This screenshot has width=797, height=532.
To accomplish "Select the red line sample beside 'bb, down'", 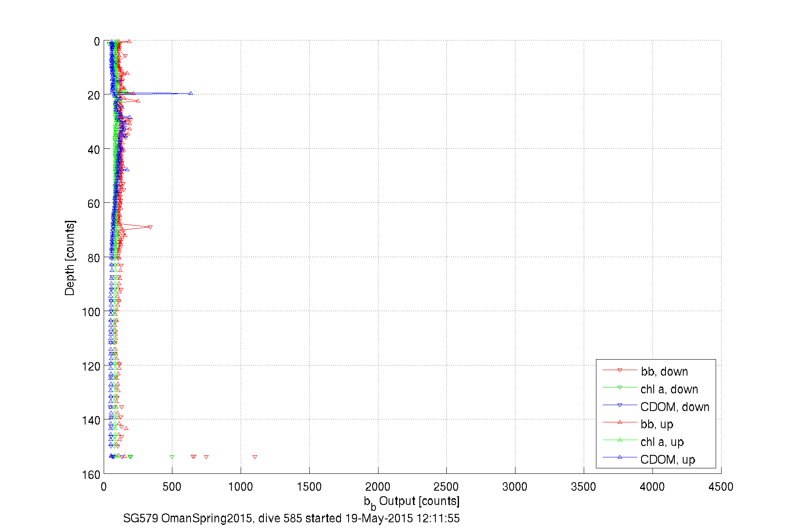I will (620, 370).
